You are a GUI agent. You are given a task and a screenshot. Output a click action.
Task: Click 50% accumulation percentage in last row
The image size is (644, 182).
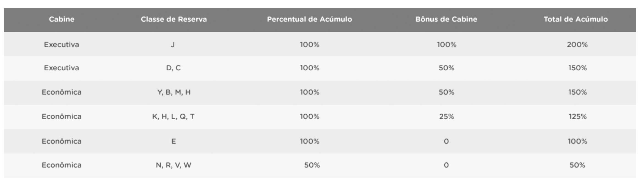click(312, 165)
